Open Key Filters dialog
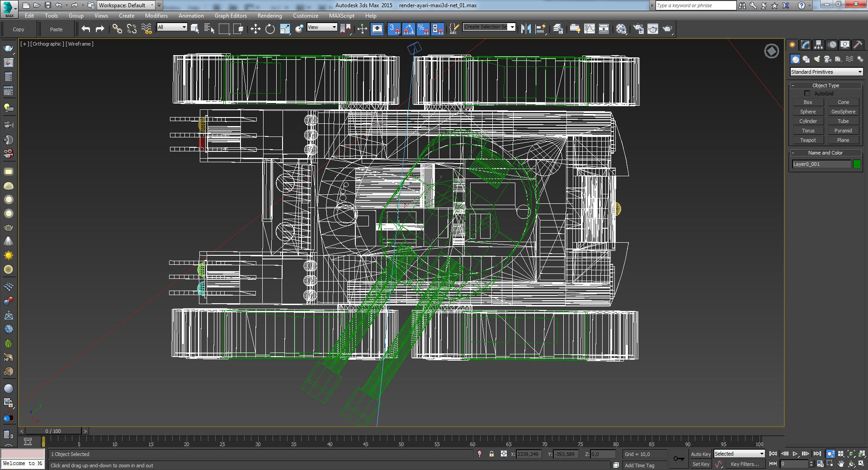 [745, 464]
